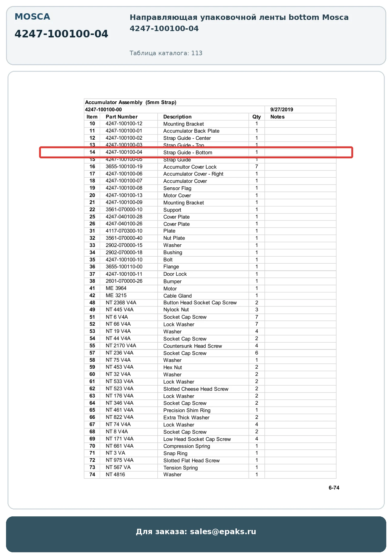Click the NT 2368 V4A part number
392x558 pixels.
click(121, 303)
